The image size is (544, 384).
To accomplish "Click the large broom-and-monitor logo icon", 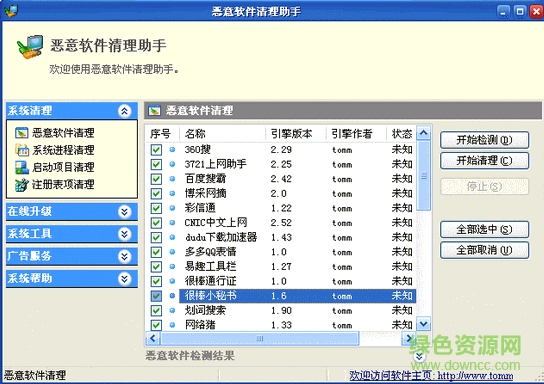I will tap(30, 47).
